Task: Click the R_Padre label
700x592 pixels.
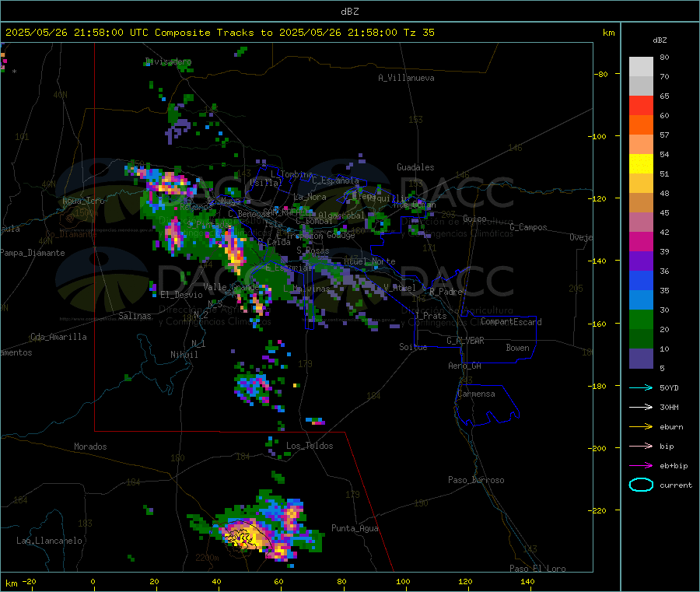Action: click(x=446, y=292)
